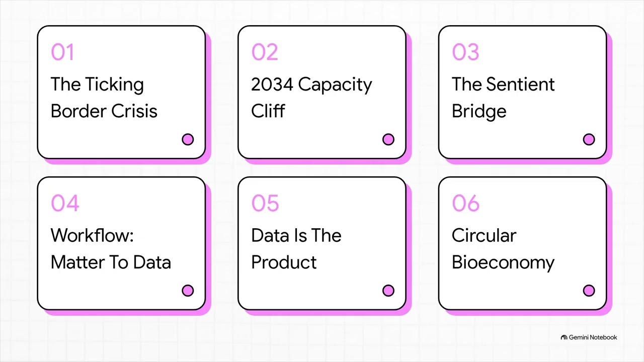Click the 02 number label
The width and height of the screenshot is (644, 362).
265,52
